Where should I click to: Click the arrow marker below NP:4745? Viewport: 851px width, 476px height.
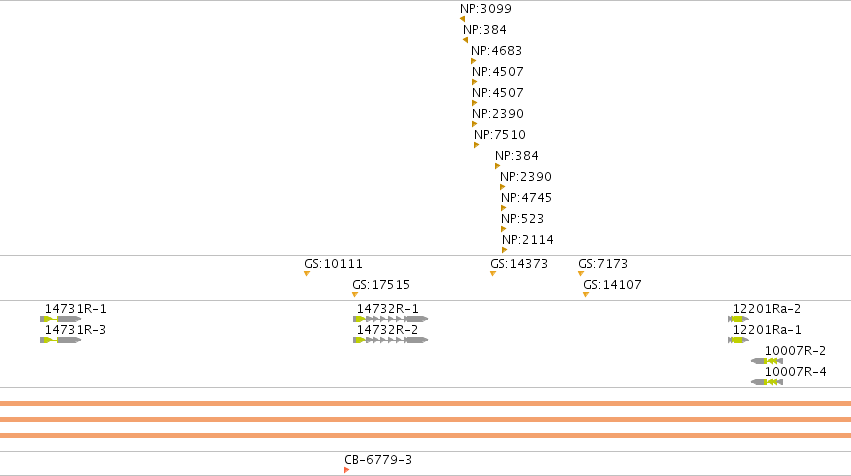point(504,208)
